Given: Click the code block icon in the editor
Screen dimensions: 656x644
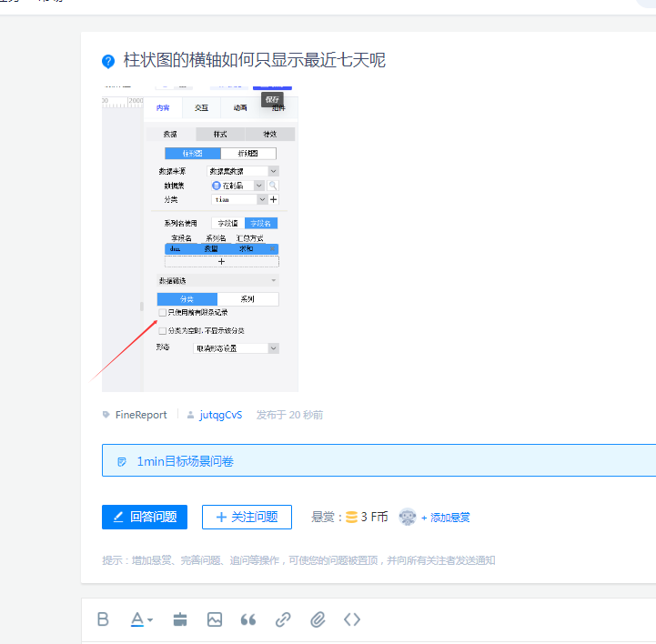Looking at the screenshot, I should (x=352, y=619).
